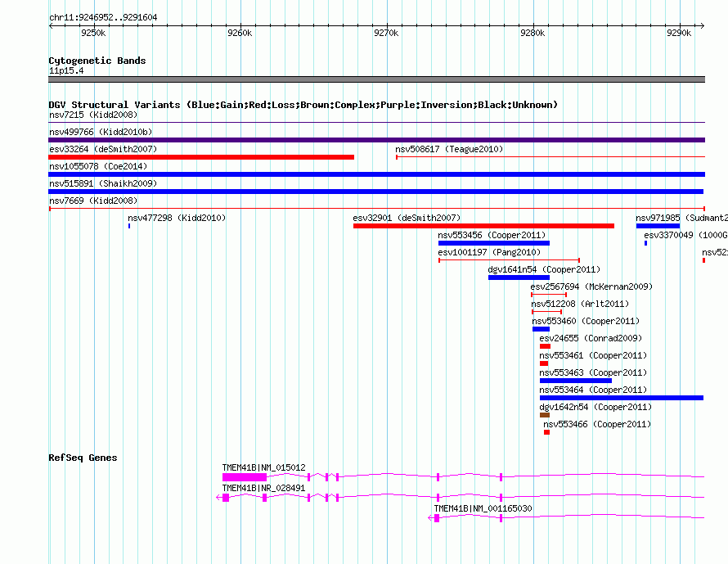The width and height of the screenshot is (728, 564).
Task: Select the DGV Structural Variants track title
Action: 303,105
